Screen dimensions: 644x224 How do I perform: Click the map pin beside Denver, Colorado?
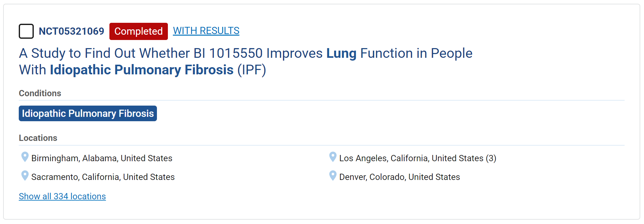pos(333,176)
